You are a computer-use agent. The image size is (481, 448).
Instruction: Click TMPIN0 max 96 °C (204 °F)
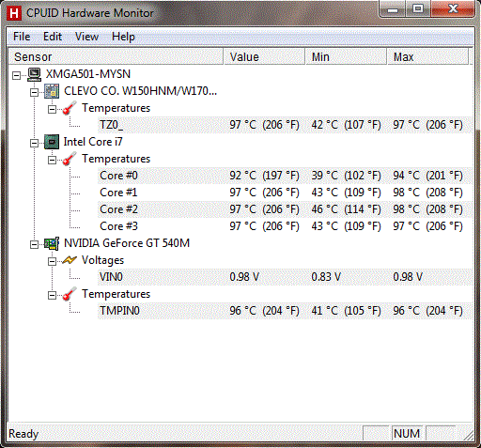(x=427, y=311)
